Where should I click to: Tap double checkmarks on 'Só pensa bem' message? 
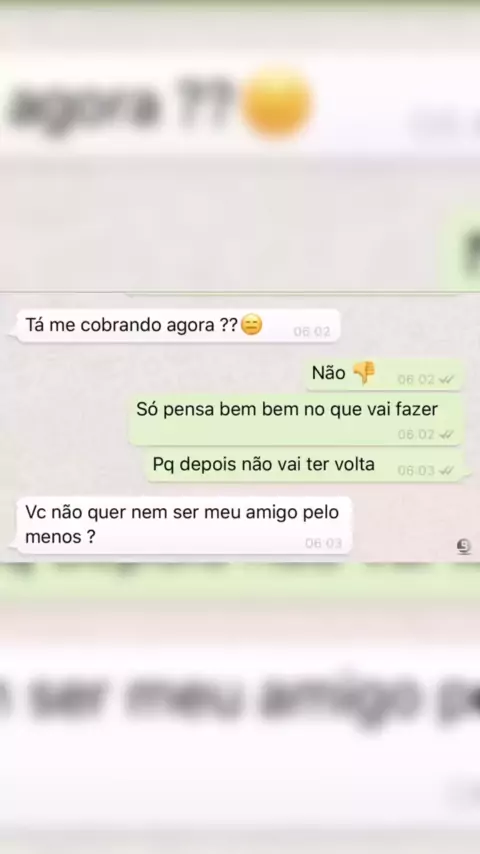click(x=446, y=435)
